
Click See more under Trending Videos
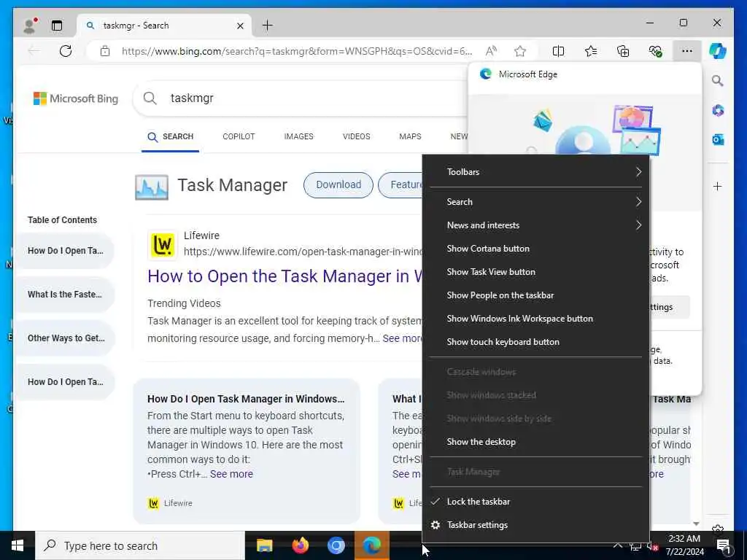tap(403, 338)
